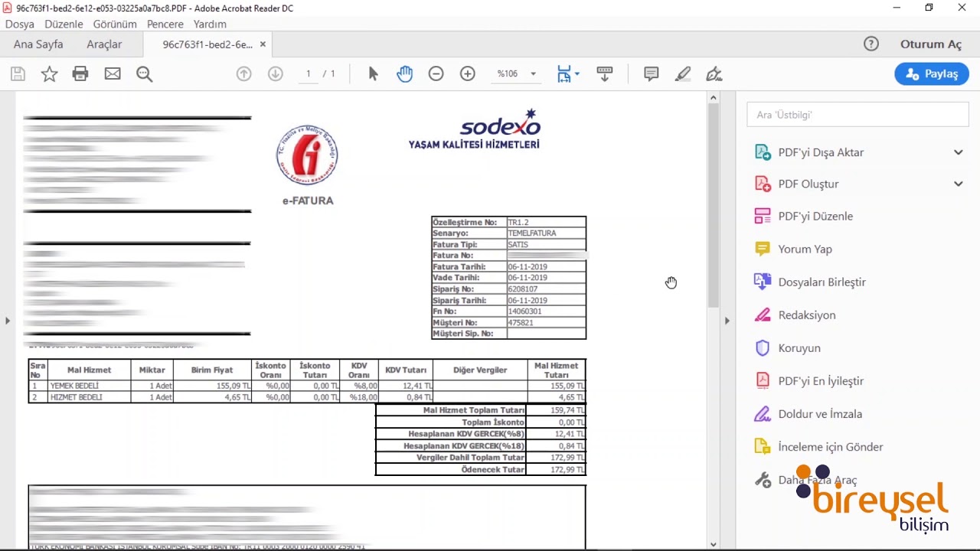The width and height of the screenshot is (980, 551).
Task: Click the scrollbar up arrow
Action: pos(714,97)
